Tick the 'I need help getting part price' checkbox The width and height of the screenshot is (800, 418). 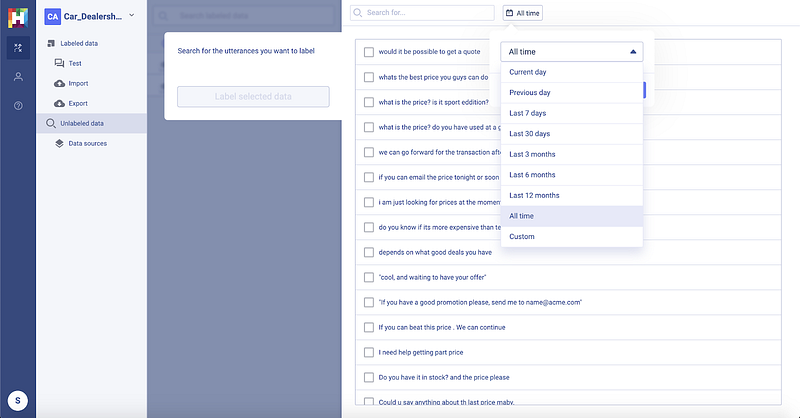coord(369,352)
